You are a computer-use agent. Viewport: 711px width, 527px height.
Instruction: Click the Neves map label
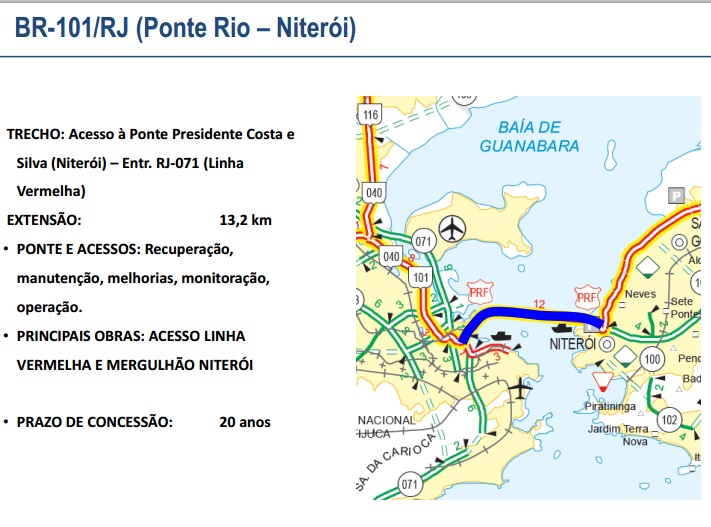(640, 294)
